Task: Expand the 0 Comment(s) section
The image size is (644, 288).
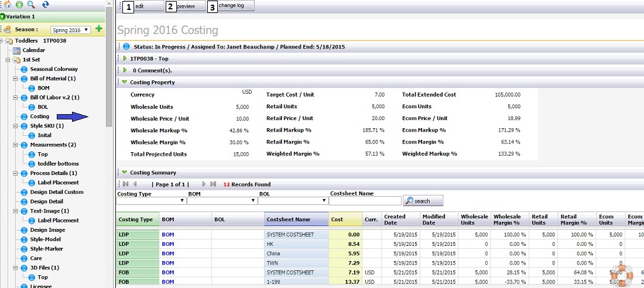Action: tap(125, 70)
